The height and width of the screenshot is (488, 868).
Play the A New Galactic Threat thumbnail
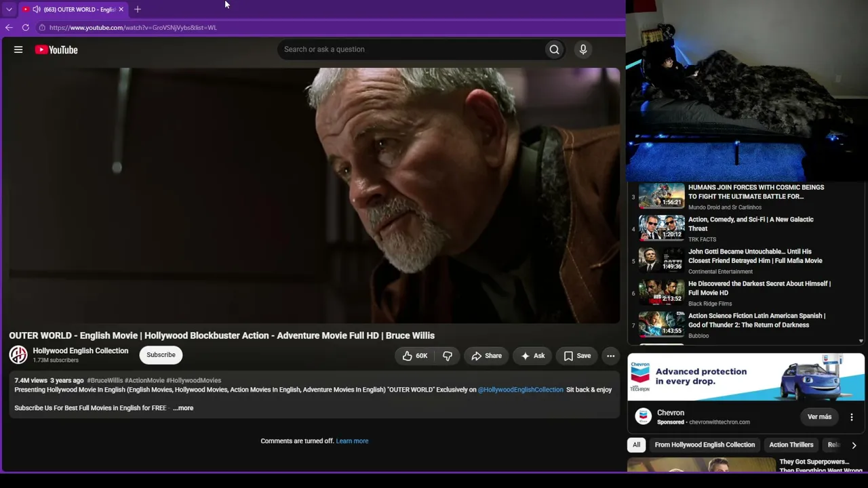662,228
